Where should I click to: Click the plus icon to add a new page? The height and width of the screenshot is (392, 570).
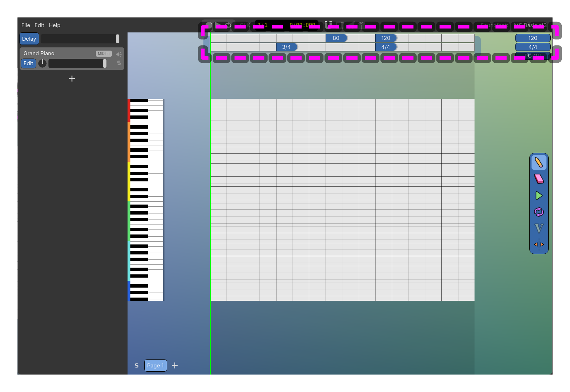tap(175, 365)
